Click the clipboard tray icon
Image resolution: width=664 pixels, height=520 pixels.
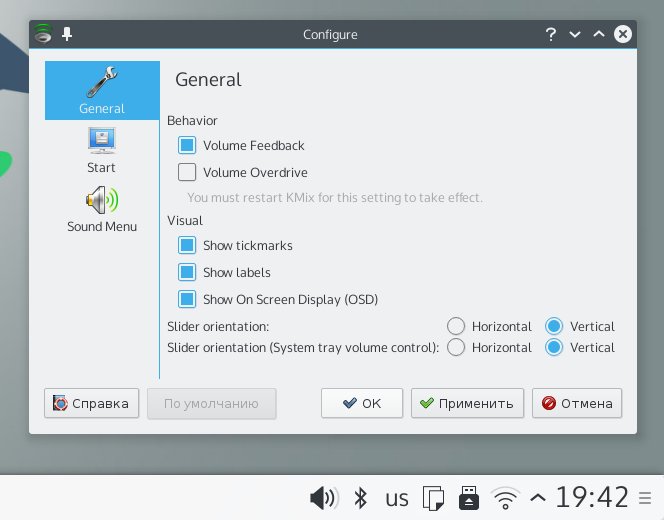point(433,498)
